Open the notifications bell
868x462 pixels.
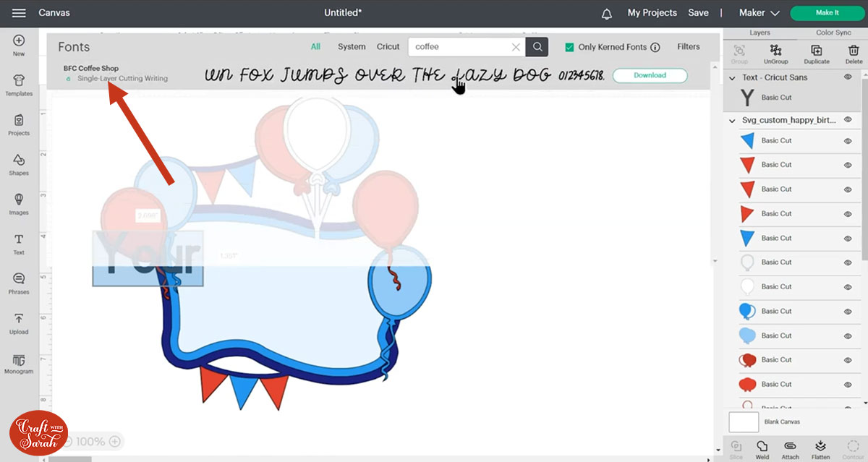(607, 13)
